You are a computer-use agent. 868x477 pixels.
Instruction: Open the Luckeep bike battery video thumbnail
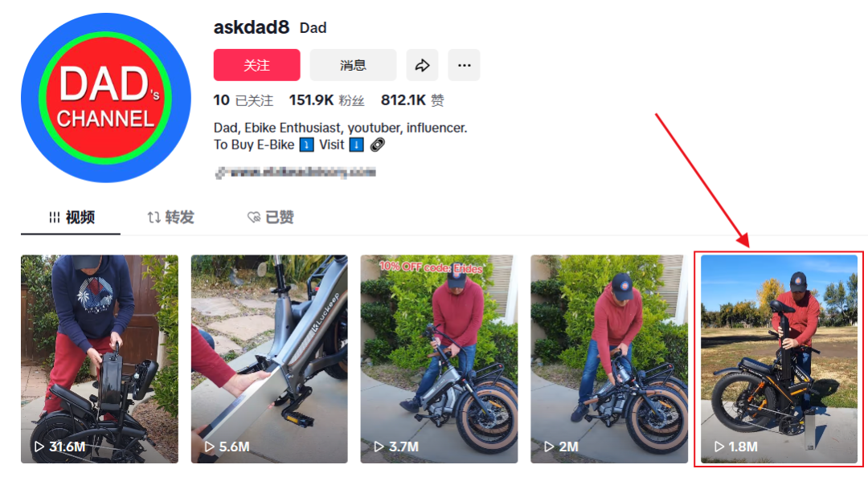tap(269, 359)
